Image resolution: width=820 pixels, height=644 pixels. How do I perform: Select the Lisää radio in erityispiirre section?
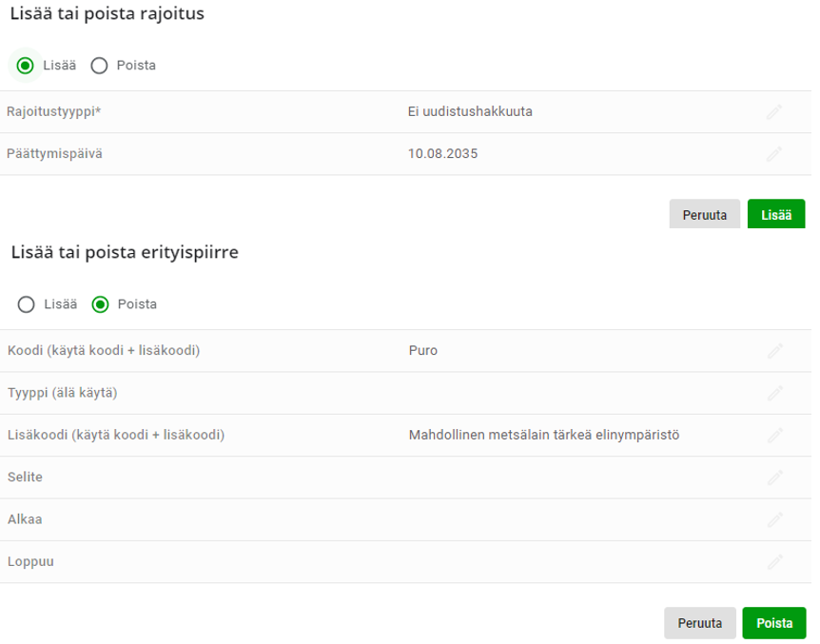pyautogui.click(x=26, y=304)
